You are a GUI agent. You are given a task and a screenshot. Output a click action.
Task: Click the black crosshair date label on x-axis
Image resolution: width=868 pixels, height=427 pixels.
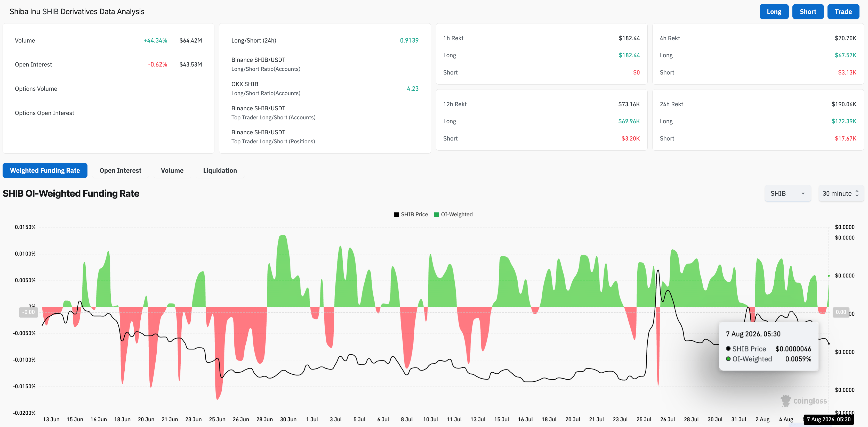(x=829, y=420)
